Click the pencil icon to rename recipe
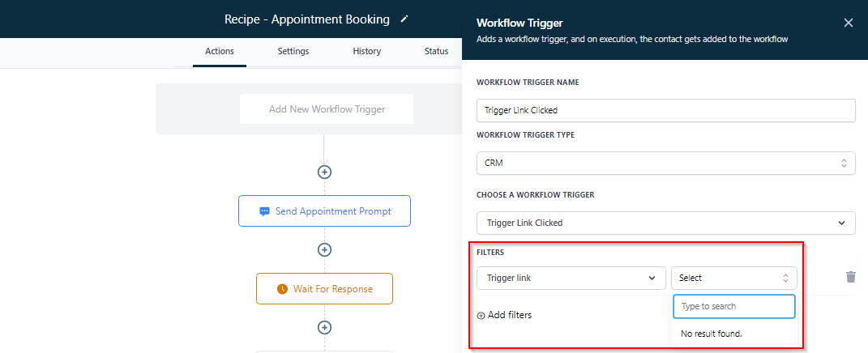The width and height of the screenshot is (868, 353). point(404,19)
